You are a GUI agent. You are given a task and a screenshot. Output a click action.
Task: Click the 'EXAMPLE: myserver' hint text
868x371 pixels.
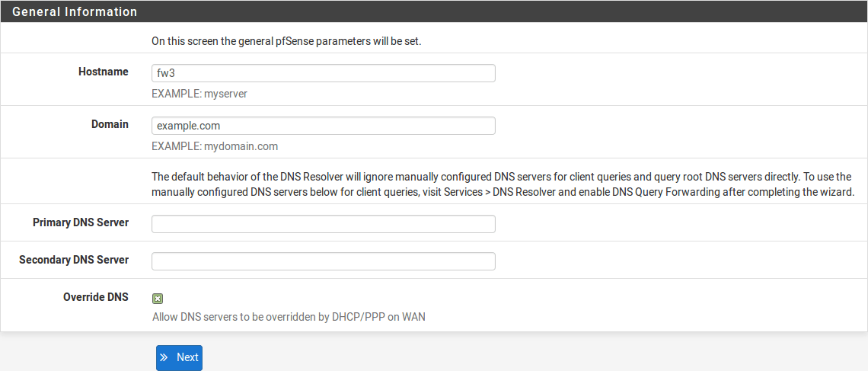199,94
